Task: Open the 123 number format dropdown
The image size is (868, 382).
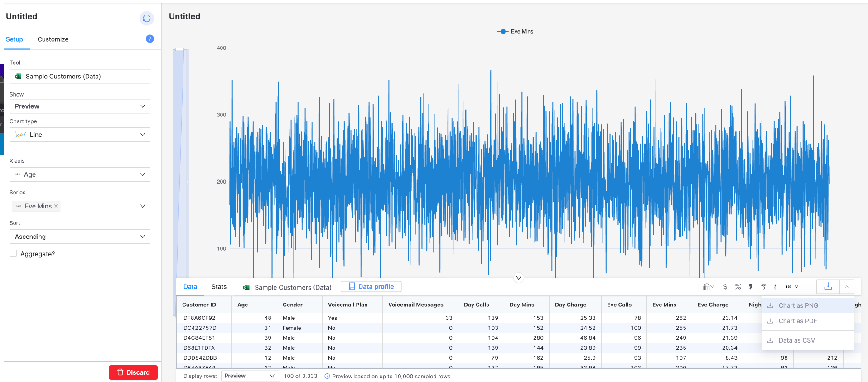Action: (792, 287)
